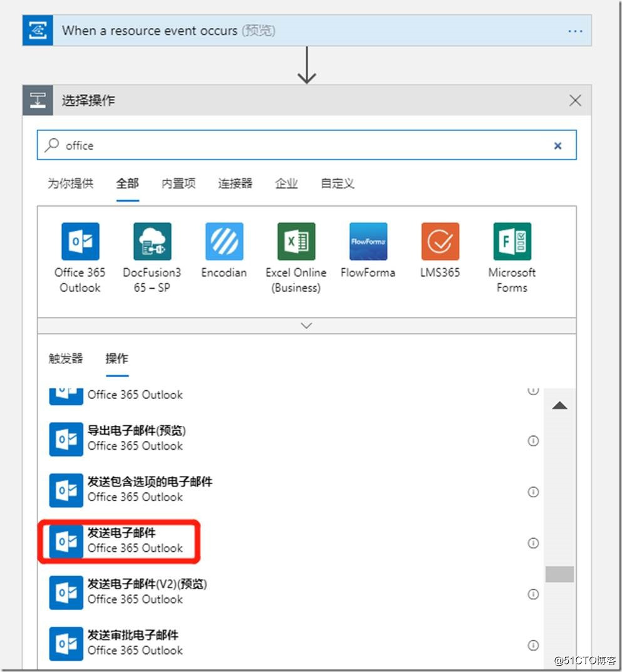Switch to the 操作 tab

(x=117, y=358)
